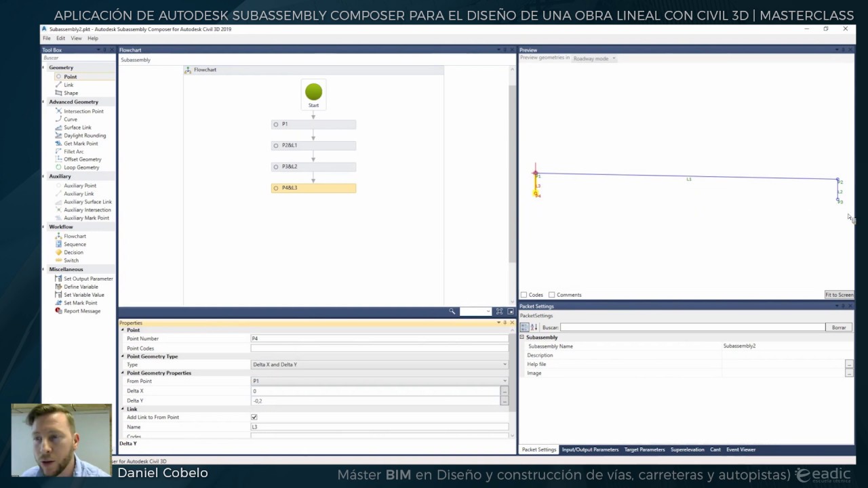The image size is (868, 488).
Task: Open the flowchart zoom level dropdown
Action: click(488, 311)
